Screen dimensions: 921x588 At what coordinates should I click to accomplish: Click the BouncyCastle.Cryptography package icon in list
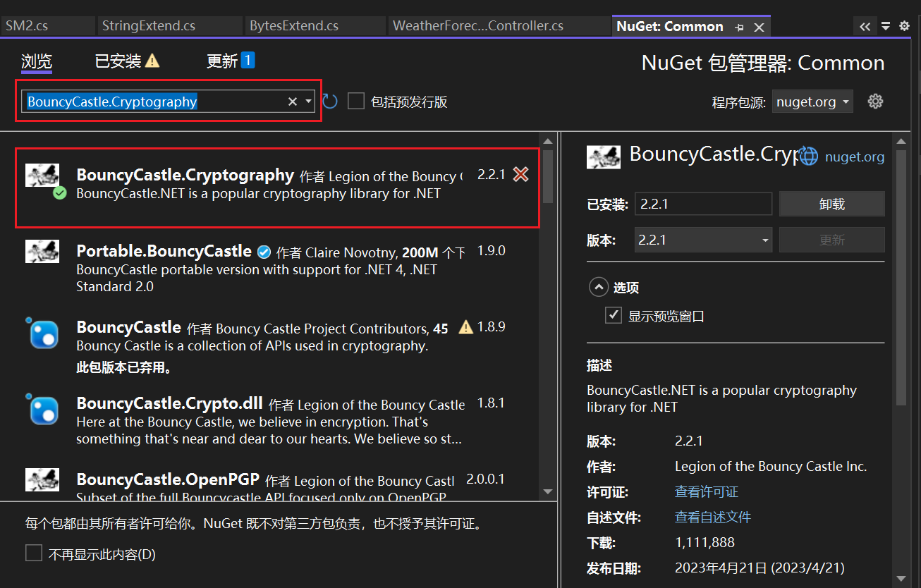tap(42, 175)
